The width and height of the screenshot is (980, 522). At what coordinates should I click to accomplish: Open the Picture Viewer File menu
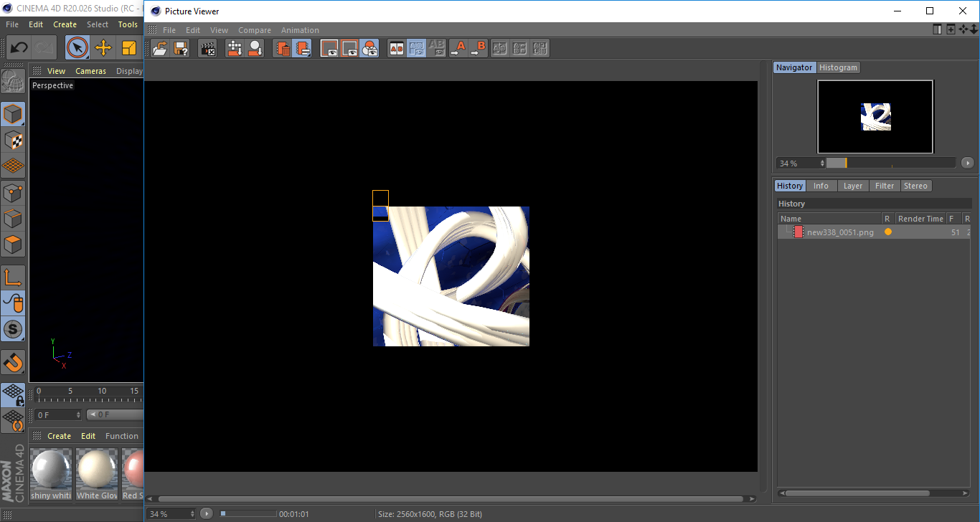(x=169, y=30)
